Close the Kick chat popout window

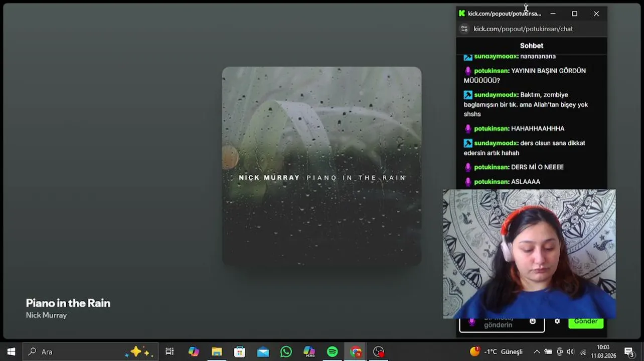click(596, 14)
